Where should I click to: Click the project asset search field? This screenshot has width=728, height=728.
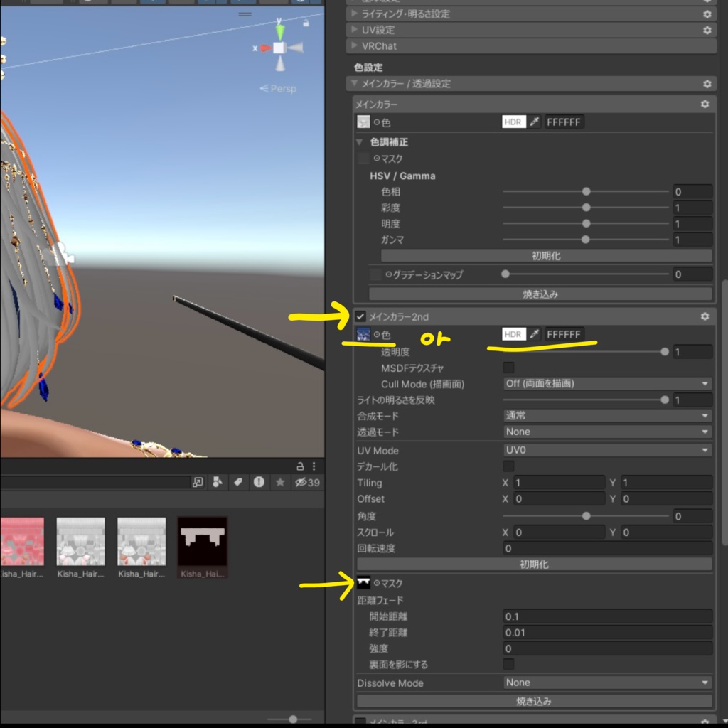point(95,483)
